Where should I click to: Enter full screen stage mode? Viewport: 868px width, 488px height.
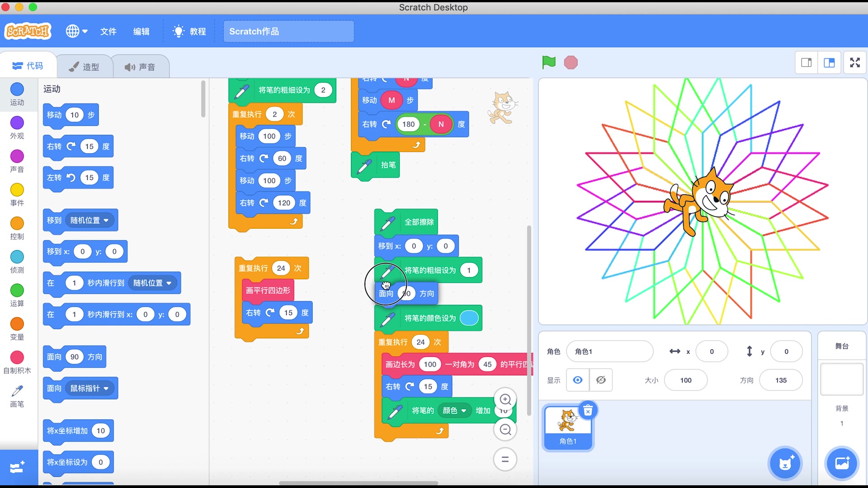point(854,62)
